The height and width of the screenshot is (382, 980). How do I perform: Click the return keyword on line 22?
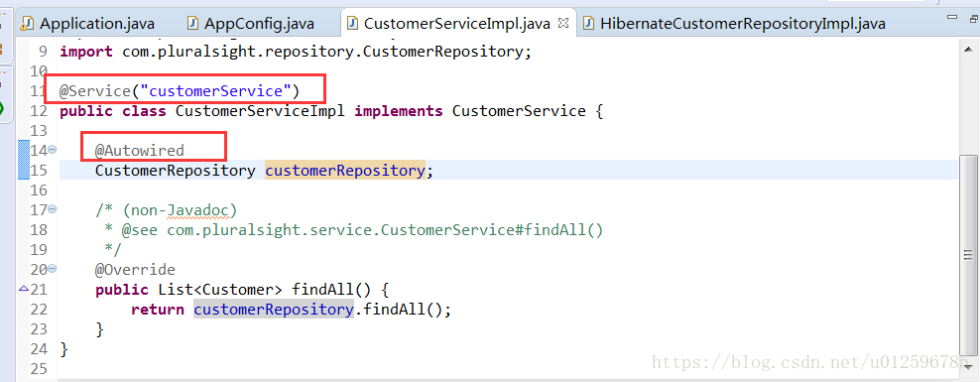[x=158, y=310]
